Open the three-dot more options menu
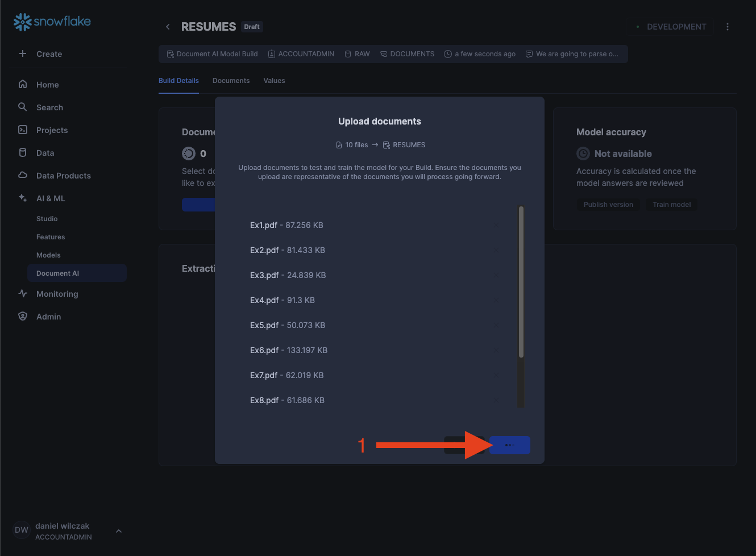This screenshot has width=756, height=556. [x=727, y=27]
